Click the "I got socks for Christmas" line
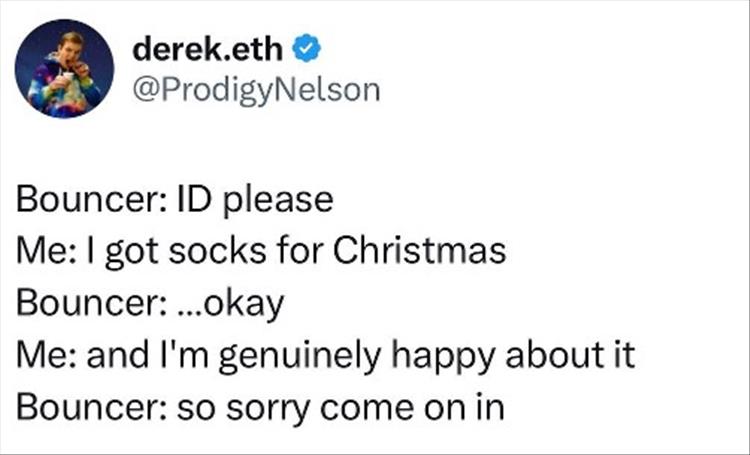This screenshot has height=455, width=750. (261, 251)
